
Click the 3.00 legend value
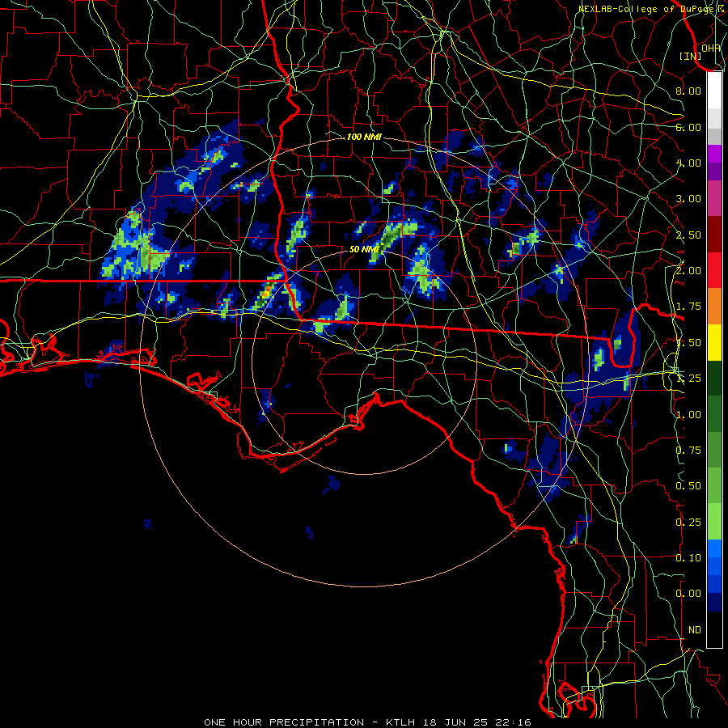(688, 199)
